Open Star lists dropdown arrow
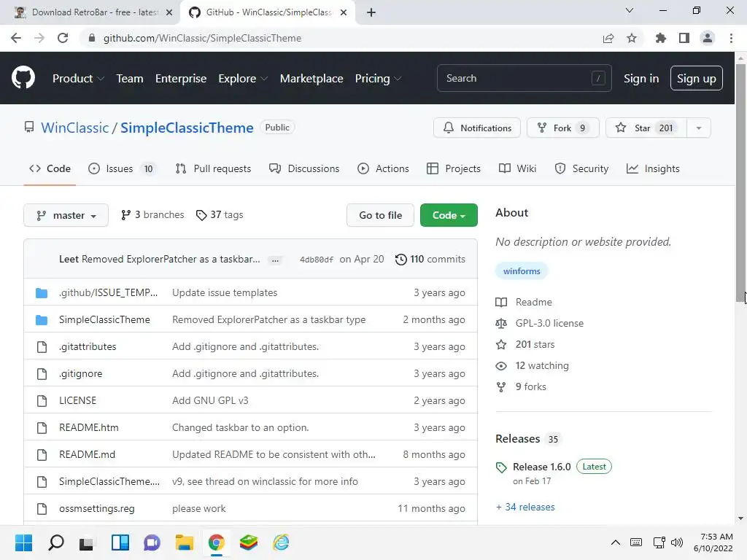This screenshot has height=560, width=747. [x=698, y=128]
